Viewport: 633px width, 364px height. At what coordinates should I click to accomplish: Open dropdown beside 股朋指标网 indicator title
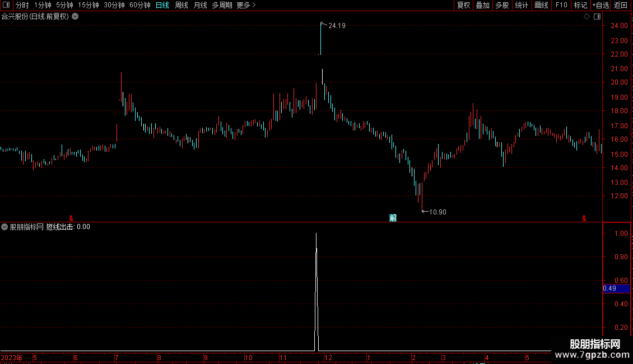4,227
